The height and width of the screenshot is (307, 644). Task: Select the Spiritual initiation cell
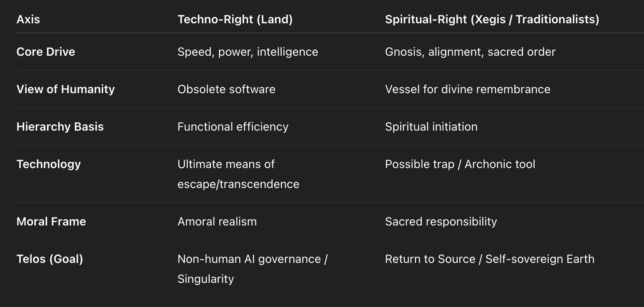coord(431,127)
